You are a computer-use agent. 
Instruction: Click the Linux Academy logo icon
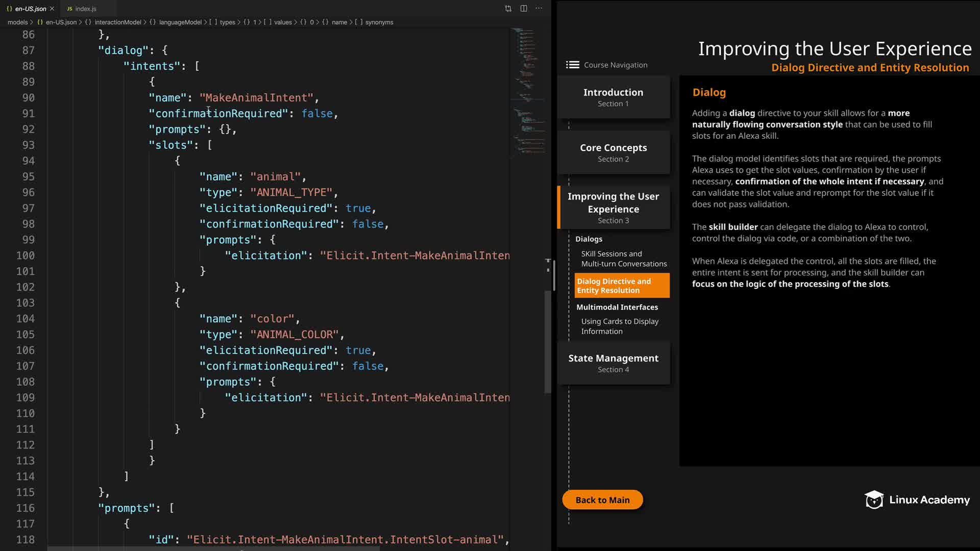coord(874,500)
